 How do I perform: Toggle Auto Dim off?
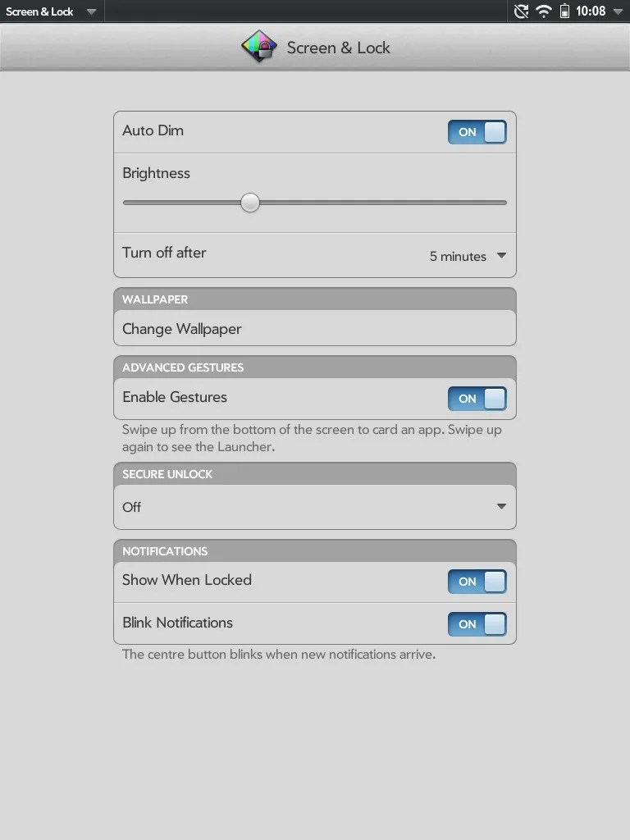[x=477, y=131]
